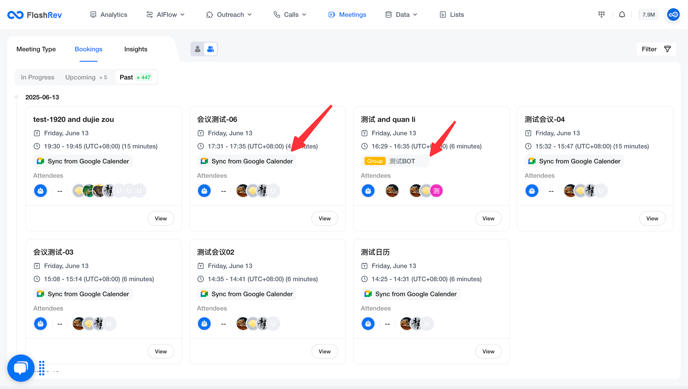Viewport: 688px width, 389px height.
Task: Open the user profile avatar
Action: click(x=673, y=14)
